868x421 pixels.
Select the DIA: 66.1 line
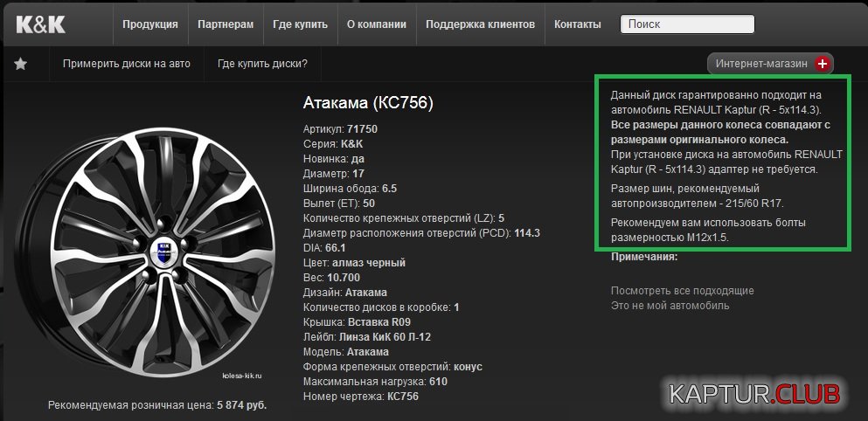point(324,248)
